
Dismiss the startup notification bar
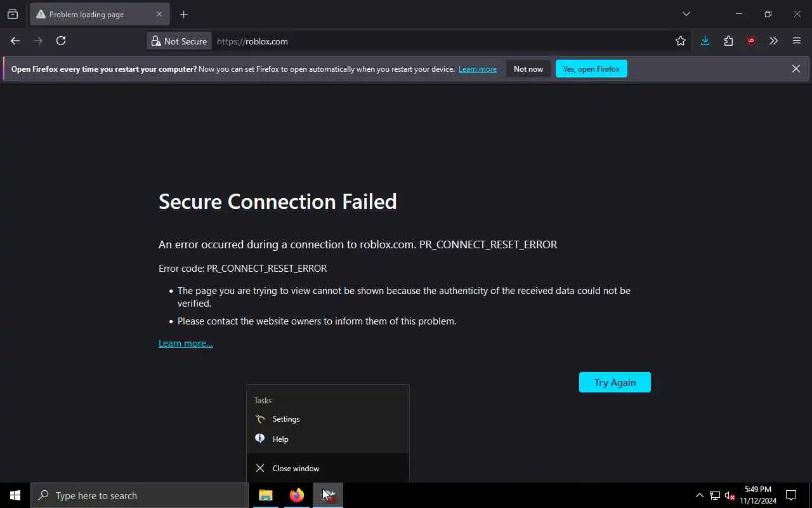pos(796,69)
